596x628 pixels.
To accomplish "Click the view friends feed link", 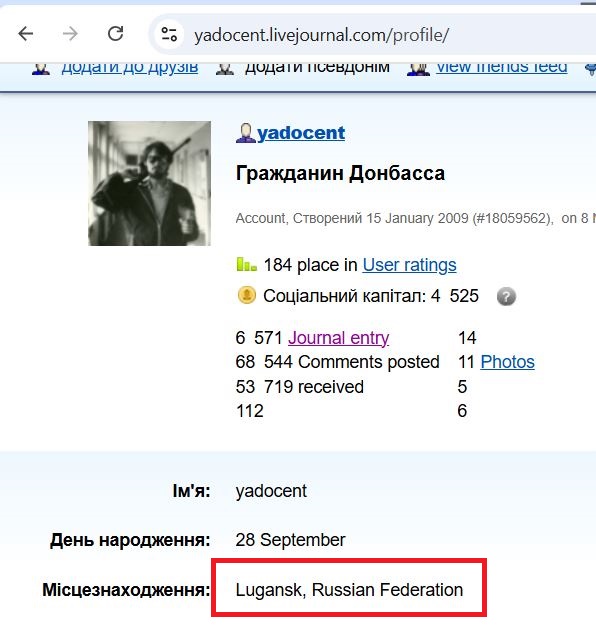I will tap(501, 68).
